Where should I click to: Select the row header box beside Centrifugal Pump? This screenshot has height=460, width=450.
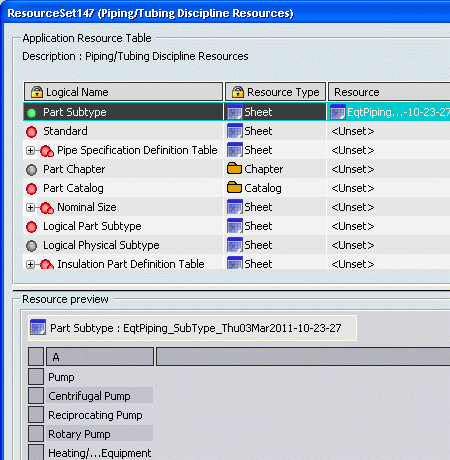(x=36, y=396)
